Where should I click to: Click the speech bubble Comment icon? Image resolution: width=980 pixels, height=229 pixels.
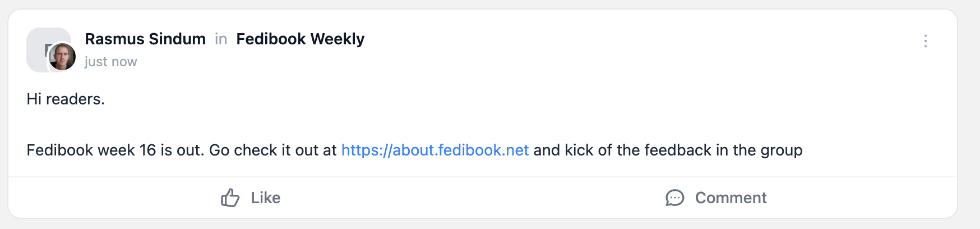[674, 198]
